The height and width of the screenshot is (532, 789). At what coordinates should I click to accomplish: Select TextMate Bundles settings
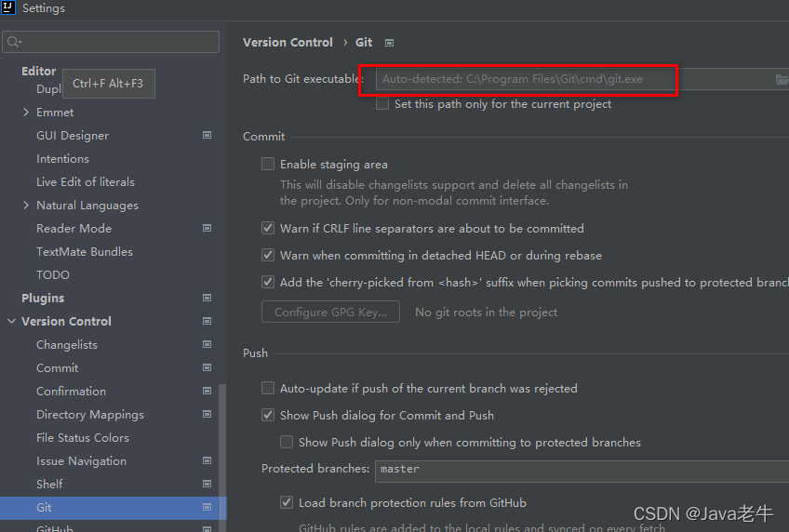tap(85, 251)
